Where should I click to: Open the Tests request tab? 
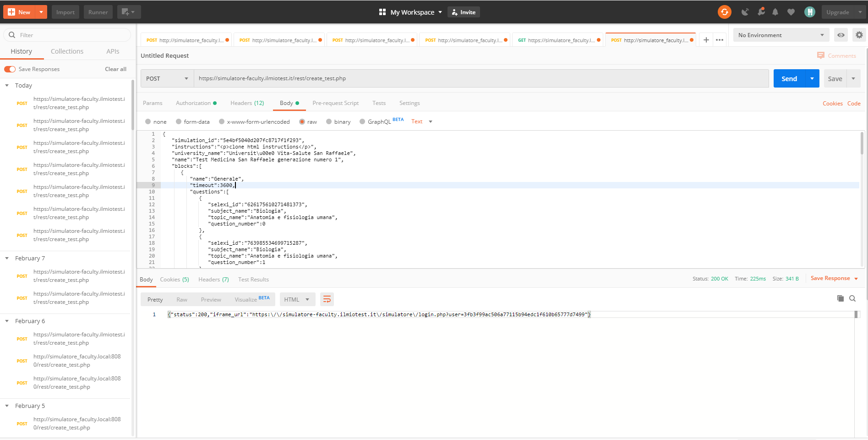click(x=379, y=103)
